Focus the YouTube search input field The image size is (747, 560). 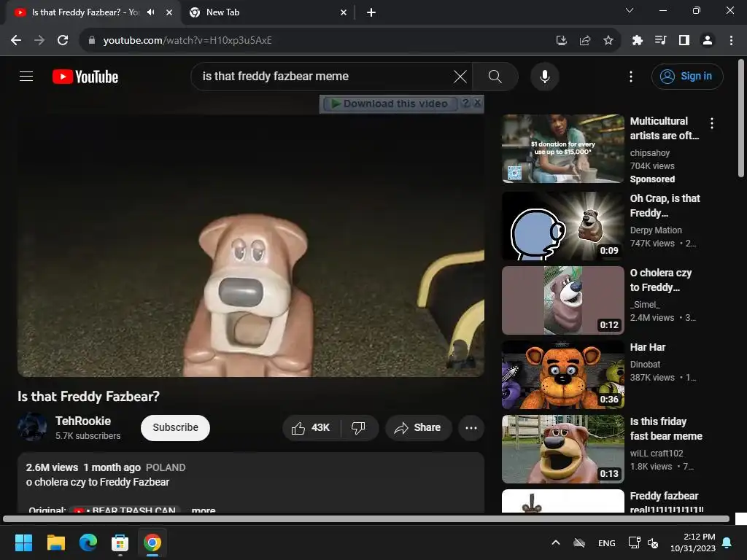click(324, 76)
